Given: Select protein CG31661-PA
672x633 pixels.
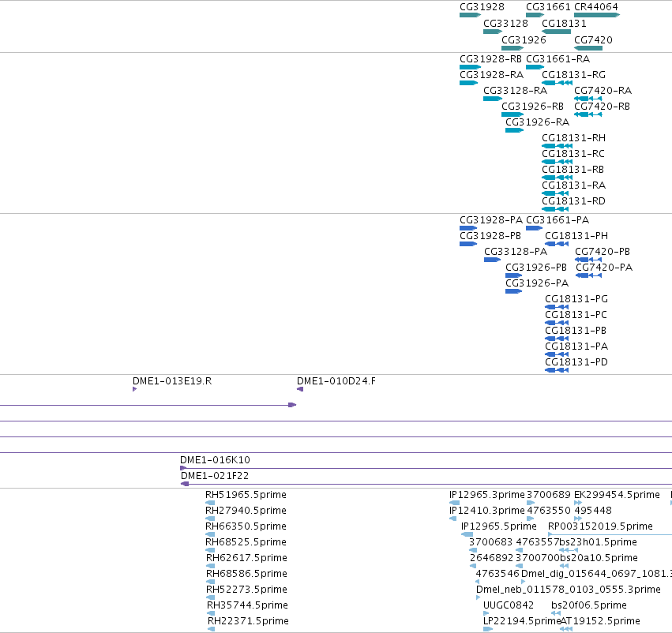Looking at the screenshot, I should [x=557, y=219].
